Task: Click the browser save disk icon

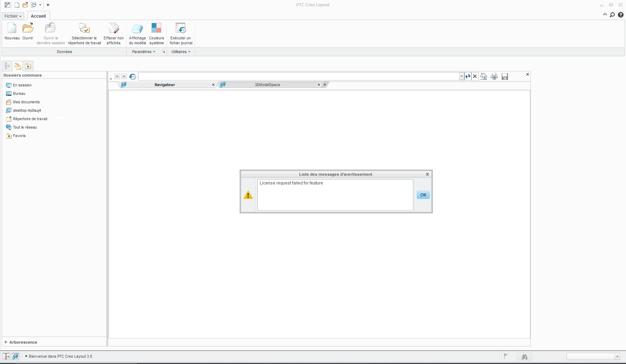Action: coord(505,76)
